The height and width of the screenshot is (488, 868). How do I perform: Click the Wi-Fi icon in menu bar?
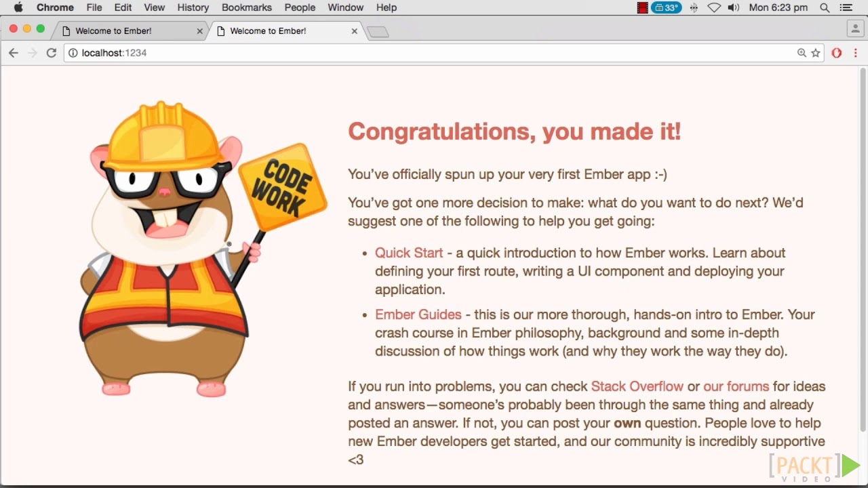point(713,7)
